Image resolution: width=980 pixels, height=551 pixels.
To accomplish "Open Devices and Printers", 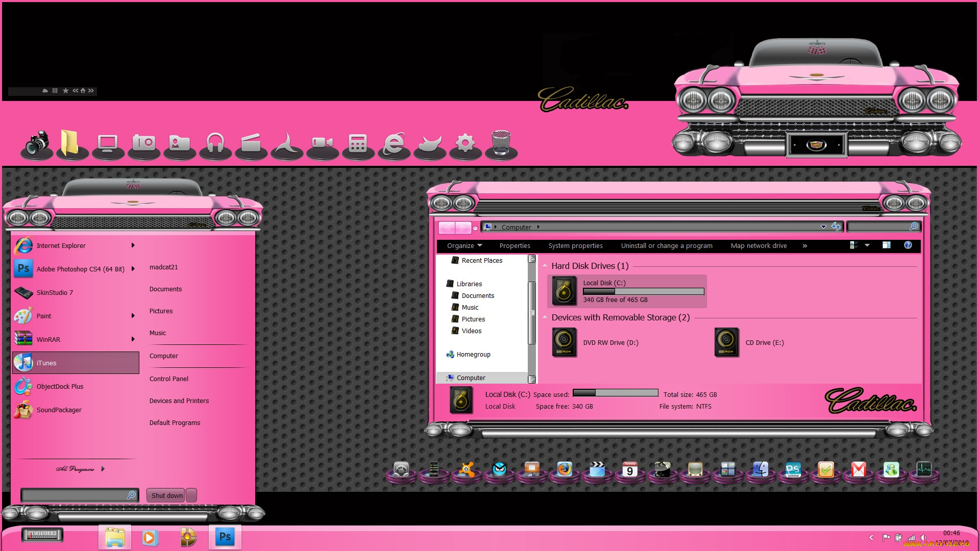I will tap(179, 401).
